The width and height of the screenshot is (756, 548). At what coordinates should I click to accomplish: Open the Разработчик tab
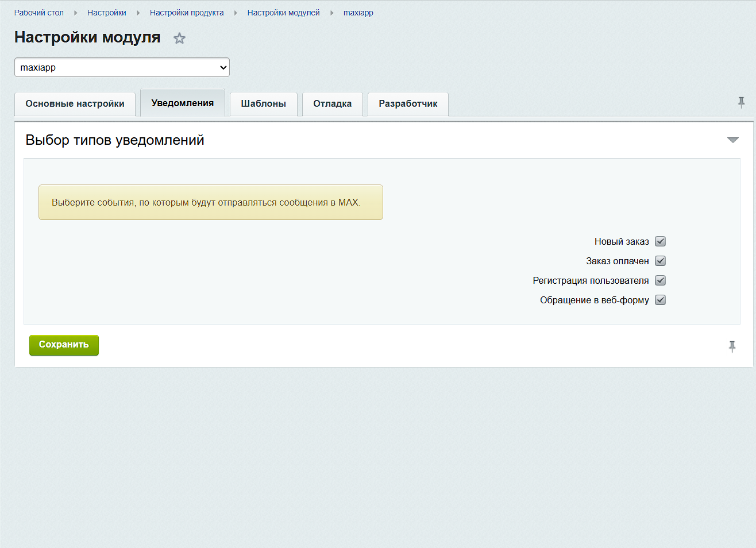coord(408,104)
